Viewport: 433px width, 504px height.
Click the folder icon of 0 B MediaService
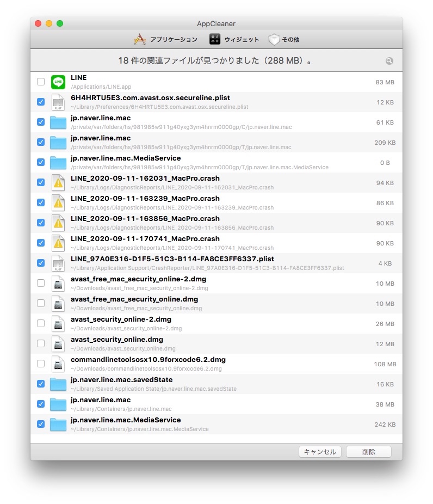[x=58, y=163]
